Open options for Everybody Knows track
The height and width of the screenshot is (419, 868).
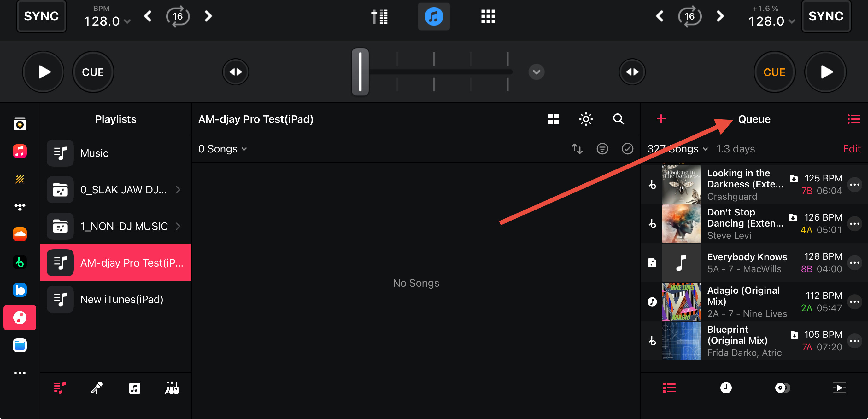point(854,262)
